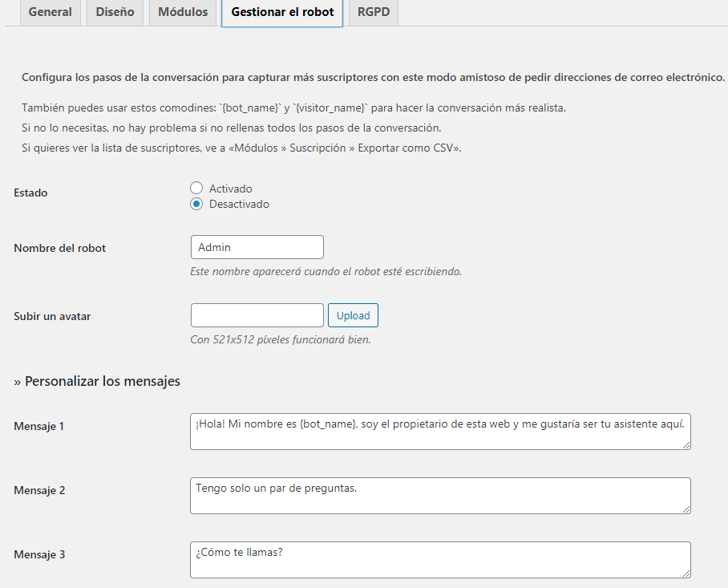Click the avatar URL input field
The width and height of the screenshot is (728, 588).
257,315
